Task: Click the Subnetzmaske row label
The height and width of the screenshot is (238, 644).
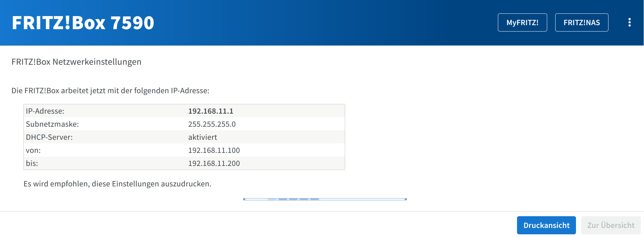Action: 52,124
